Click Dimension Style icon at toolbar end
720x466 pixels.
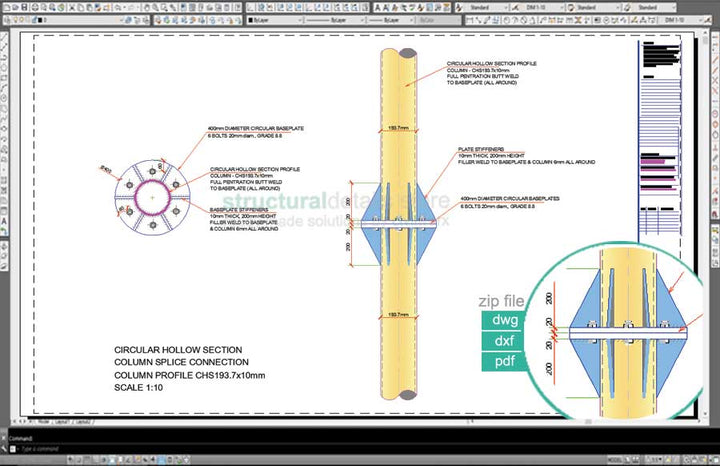tap(708, 20)
